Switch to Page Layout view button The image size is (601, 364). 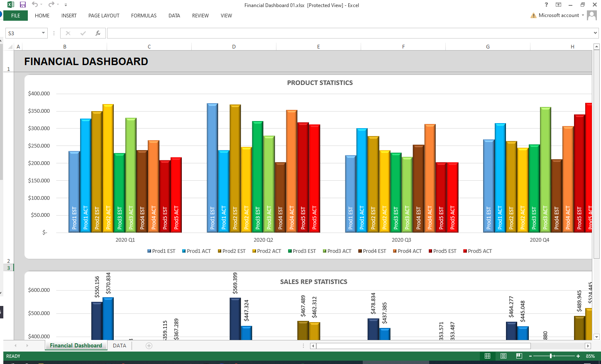pyautogui.click(x=503, y=356)
